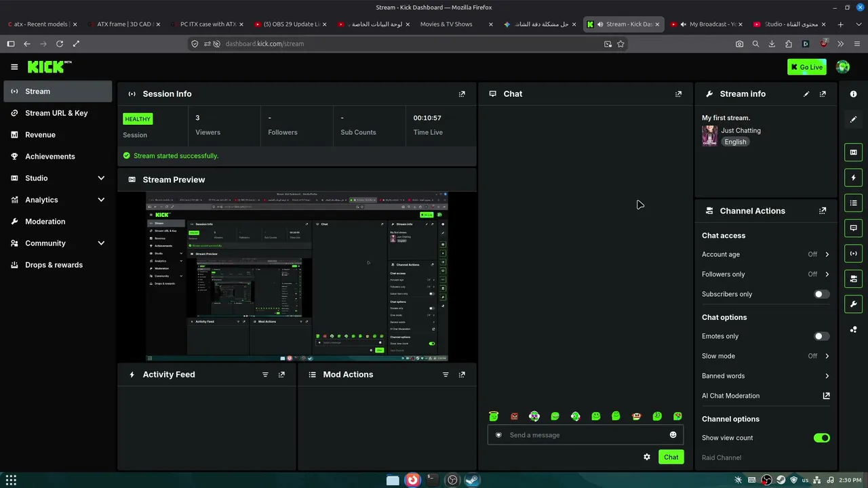Click the three-dots icon at right rail bottom
This screenshot has width=868, height=488.
pos(854,330)
